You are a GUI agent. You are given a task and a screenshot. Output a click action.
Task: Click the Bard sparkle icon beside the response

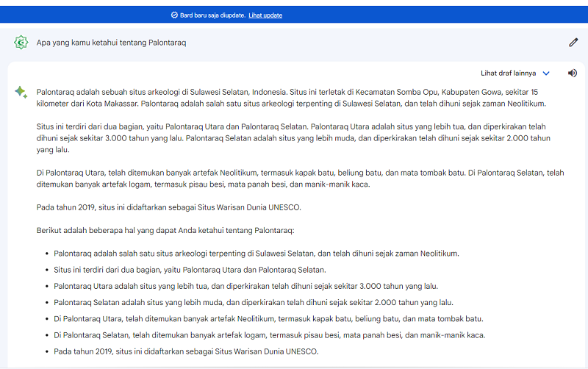tap(21, 92)
